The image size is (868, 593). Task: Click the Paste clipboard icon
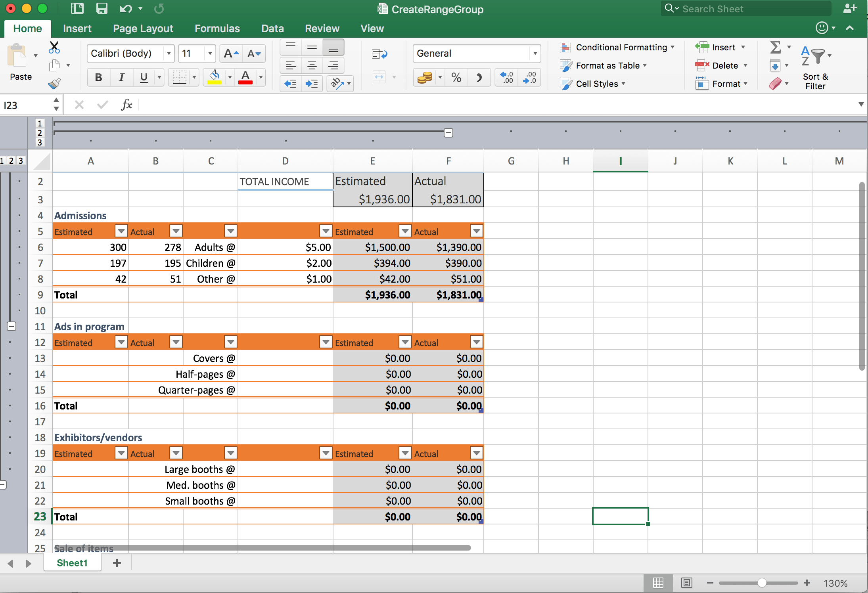click(x=17, y=55)
